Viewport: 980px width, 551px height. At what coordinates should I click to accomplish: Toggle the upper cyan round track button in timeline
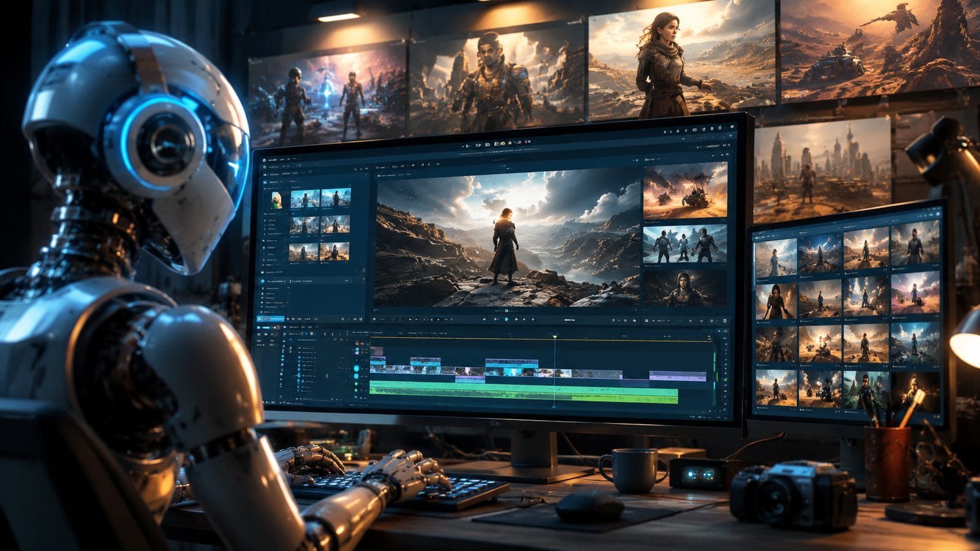click(x=356, y=369)
